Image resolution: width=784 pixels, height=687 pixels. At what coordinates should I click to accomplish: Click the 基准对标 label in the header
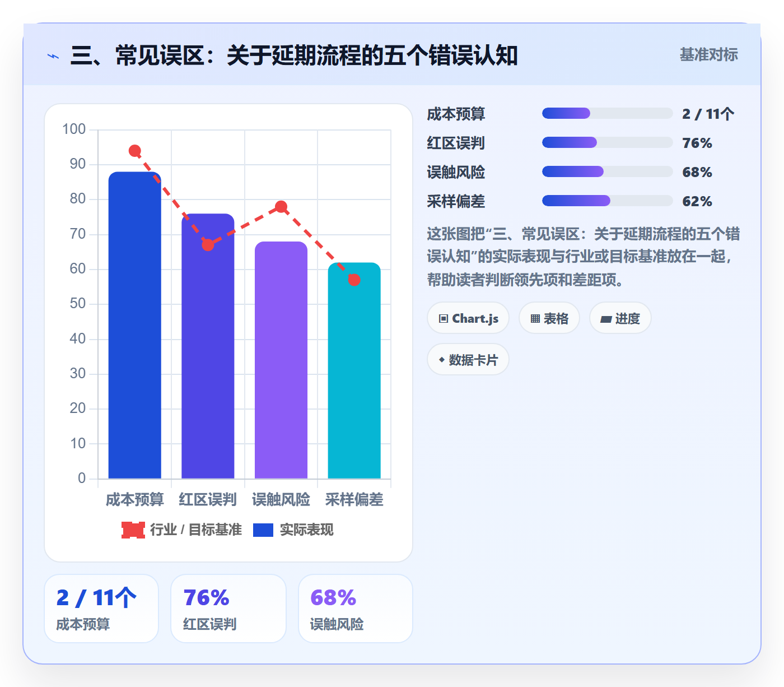coord(708,54)
